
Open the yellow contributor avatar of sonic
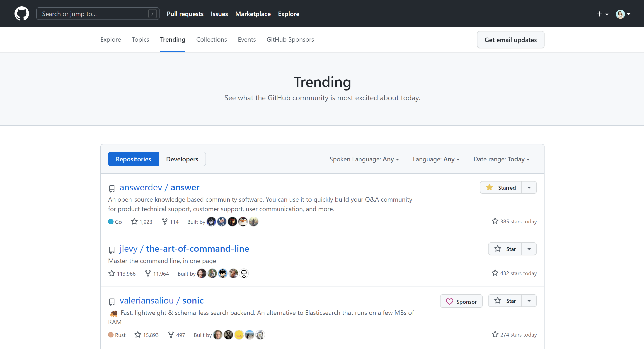(x=239, y=335)
